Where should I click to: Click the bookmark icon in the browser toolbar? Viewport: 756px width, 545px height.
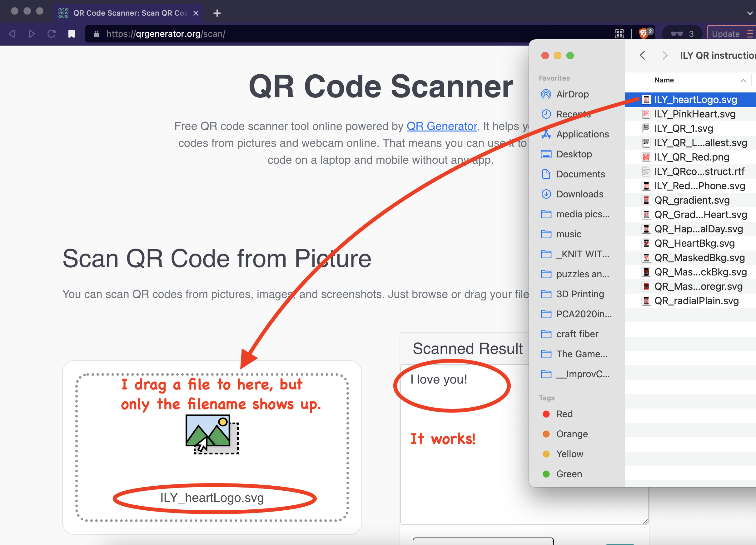click(71, 33)
